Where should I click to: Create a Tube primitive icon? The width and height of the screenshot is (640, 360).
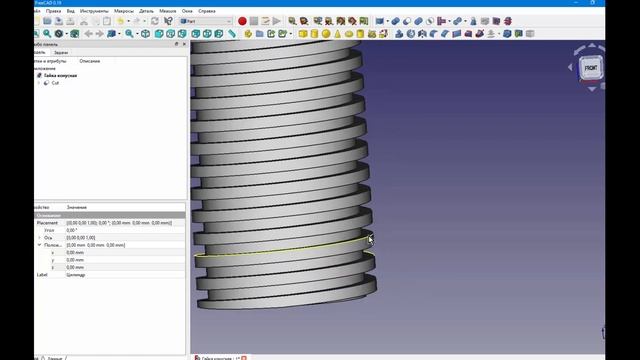360,34
